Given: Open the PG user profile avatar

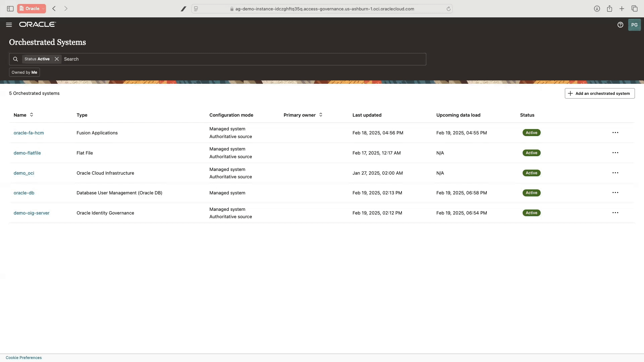Looking at the screenshot, I should tap(634, 24).
